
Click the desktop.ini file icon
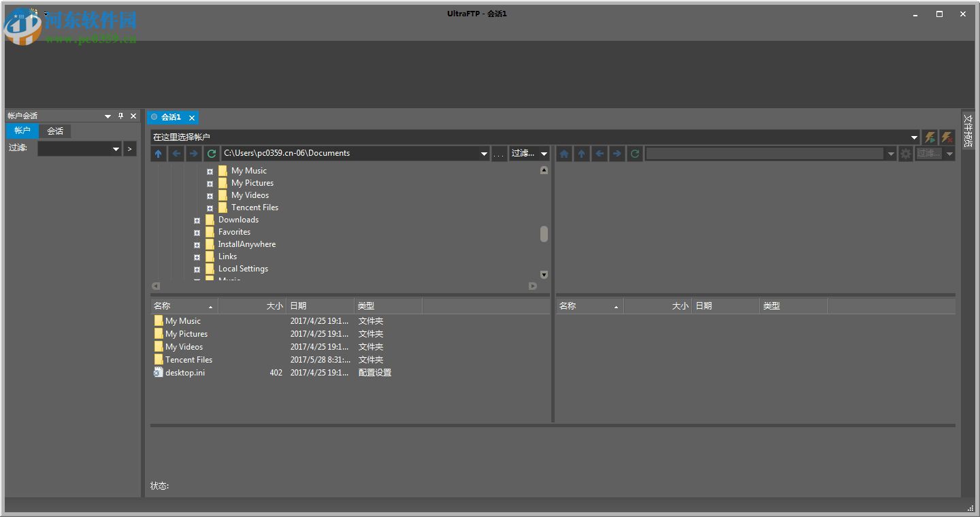158,373
